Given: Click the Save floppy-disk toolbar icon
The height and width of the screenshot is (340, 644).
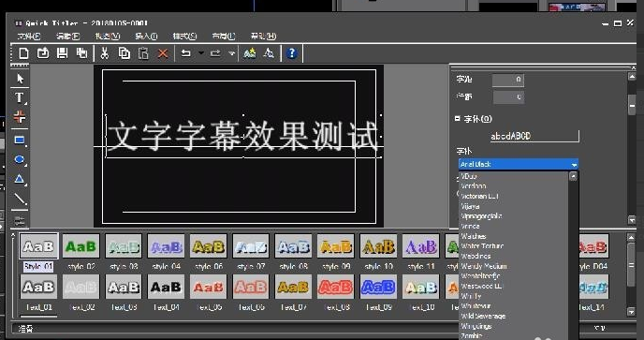Looking at the screenshot, I should pyautogui.click(x=63, y=53).
